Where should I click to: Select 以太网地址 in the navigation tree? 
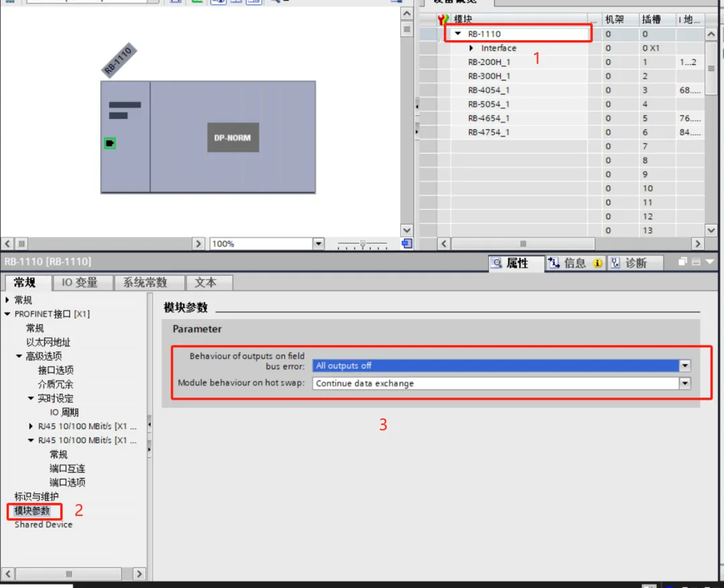[x=48, y=342]
